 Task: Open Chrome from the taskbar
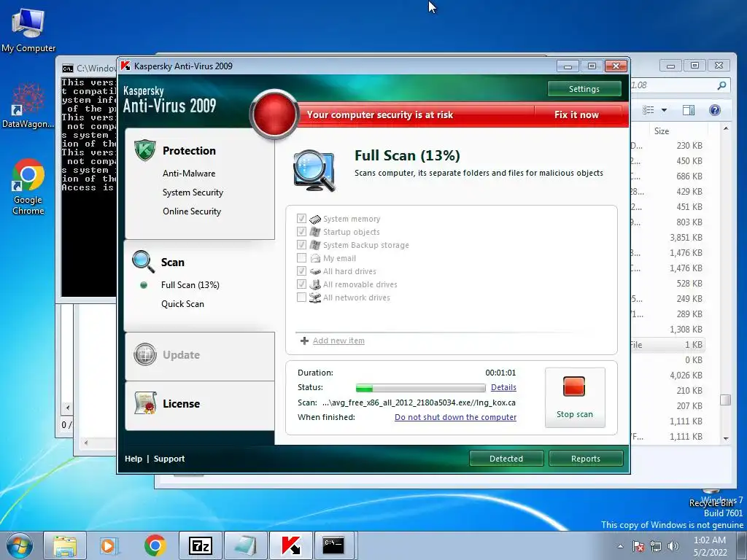click(155, 545)
